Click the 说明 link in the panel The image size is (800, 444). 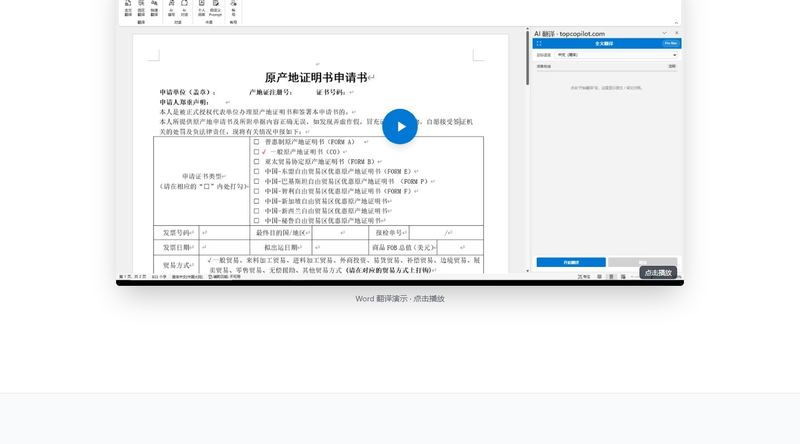click(672, 66)
